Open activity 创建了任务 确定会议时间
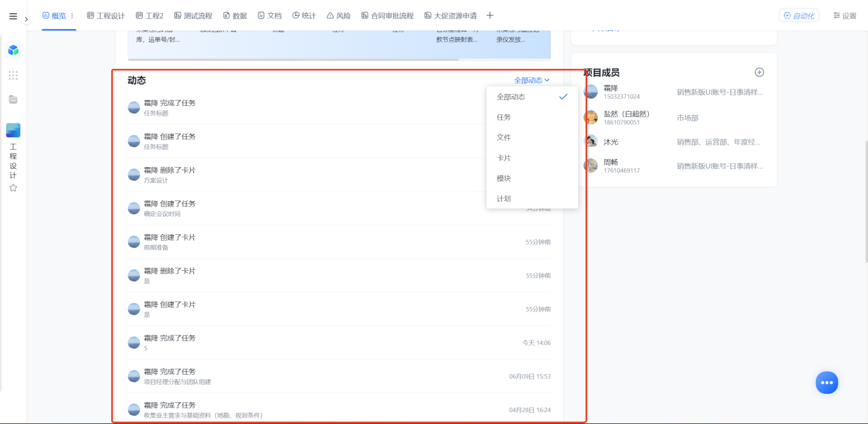The width and height of the screenshot is (868, 424). [x=339, y=208]
